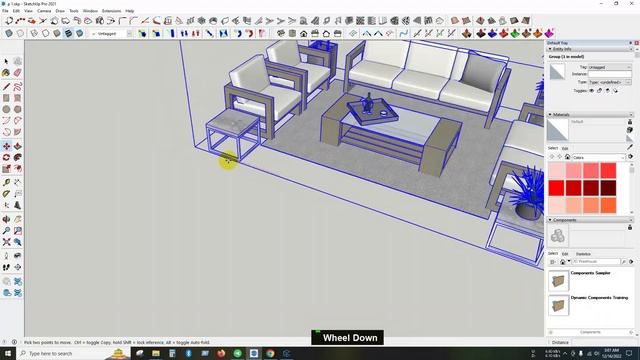Activate the Push/Pull tool
The width and height of the screenshot is (640, 360).
pos(18,146)
